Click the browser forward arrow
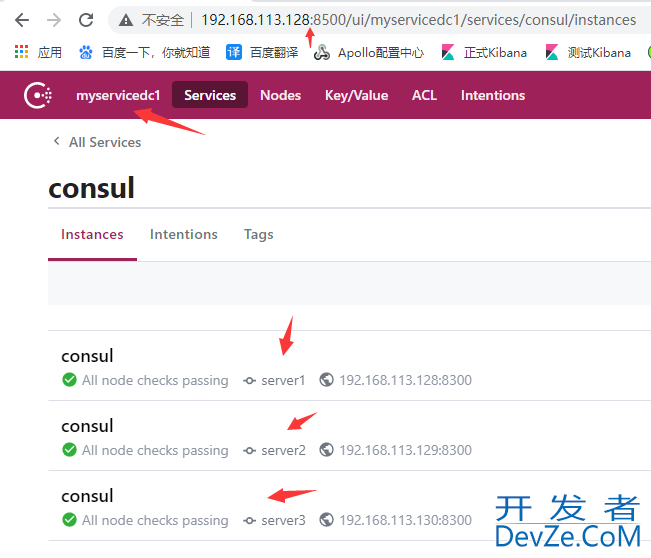Viewport: 651px width, 558px height. (x=54, y=20)
